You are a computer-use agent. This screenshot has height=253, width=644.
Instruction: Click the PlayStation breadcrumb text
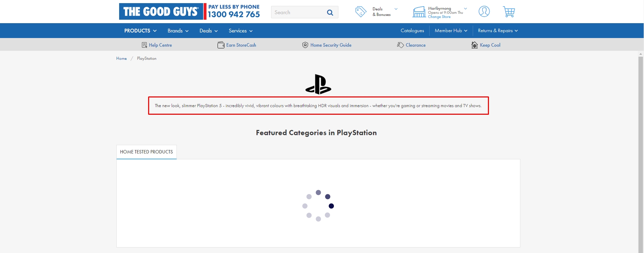(147, 58)
